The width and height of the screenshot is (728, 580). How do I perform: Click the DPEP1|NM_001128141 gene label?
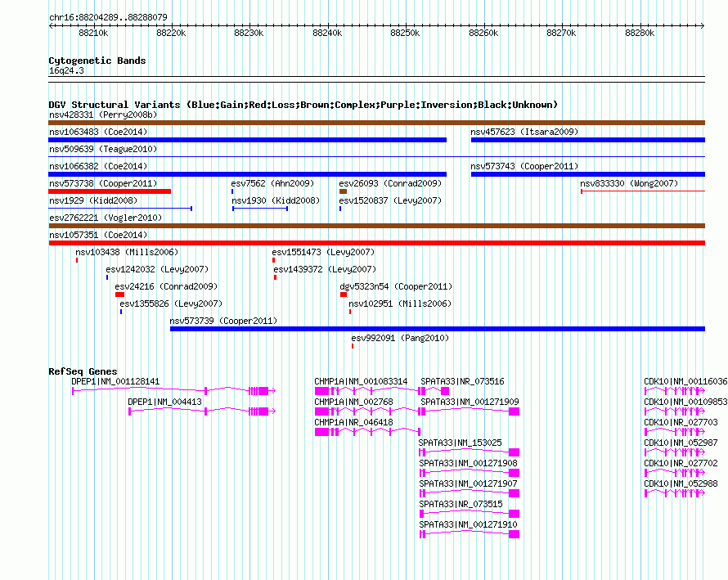tap(115, 381)
